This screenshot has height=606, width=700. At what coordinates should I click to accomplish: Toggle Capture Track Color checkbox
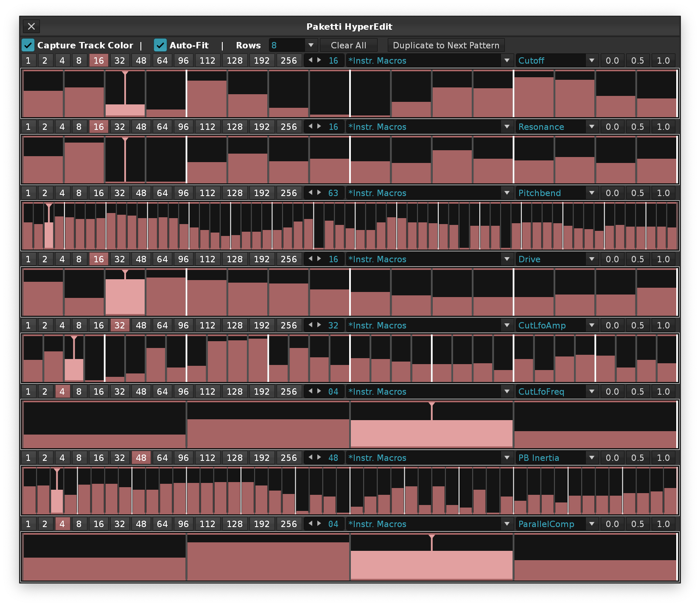tap(28, 45)
